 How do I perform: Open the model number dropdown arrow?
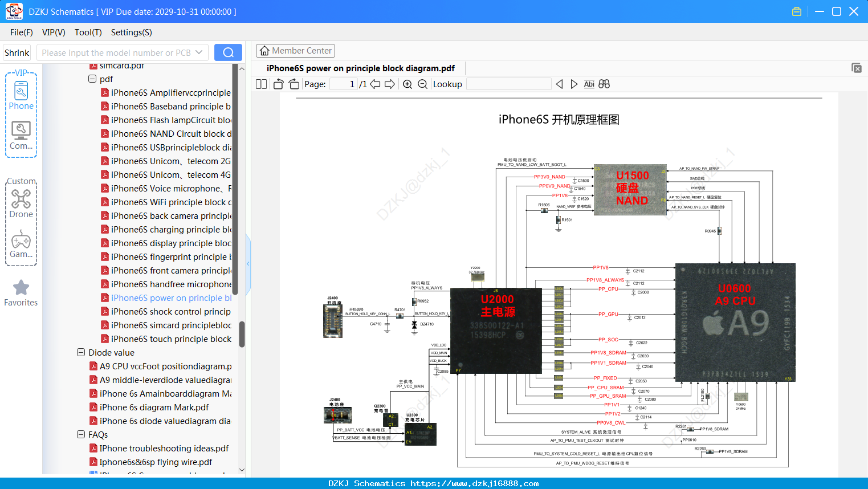point(199,52)
